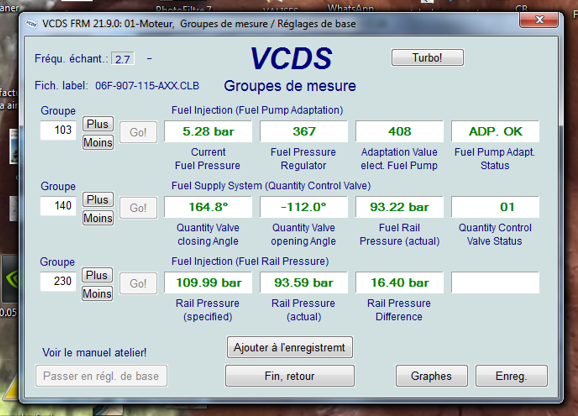Viewport: 578px width, 416px height.
Task: Click the Fuel Injection (Fuel Pump Adaptation) heading
Action: click(x=257, y=110)
